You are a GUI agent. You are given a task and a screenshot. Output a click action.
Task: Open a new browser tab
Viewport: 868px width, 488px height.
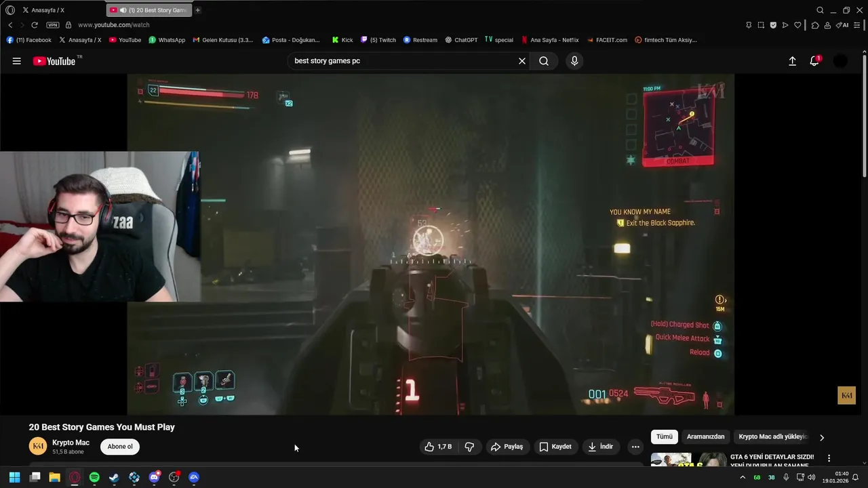click(198, 10)
